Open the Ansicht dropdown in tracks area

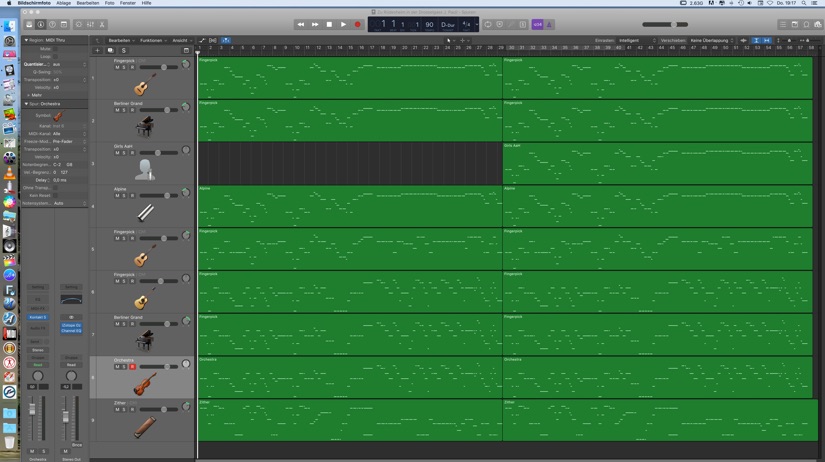point(182,40)
